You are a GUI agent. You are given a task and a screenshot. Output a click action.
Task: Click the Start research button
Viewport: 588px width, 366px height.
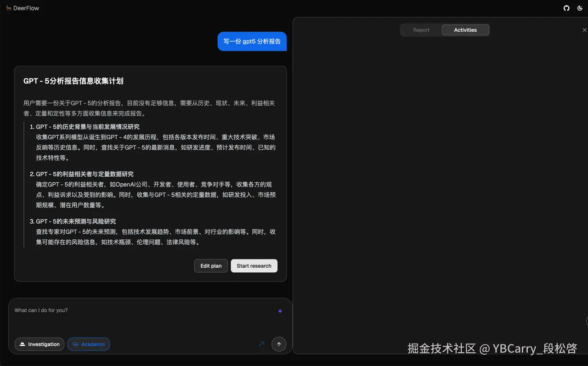click(x=254, y=266)
